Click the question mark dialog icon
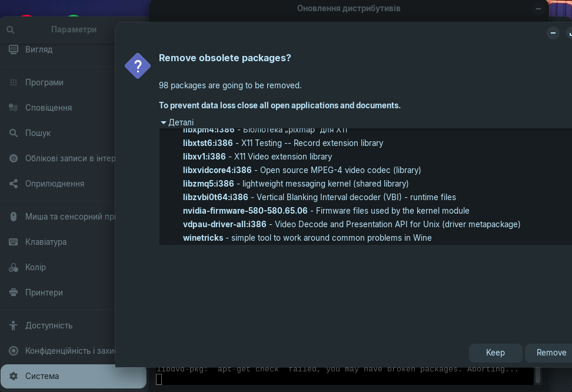 [138, 66]
